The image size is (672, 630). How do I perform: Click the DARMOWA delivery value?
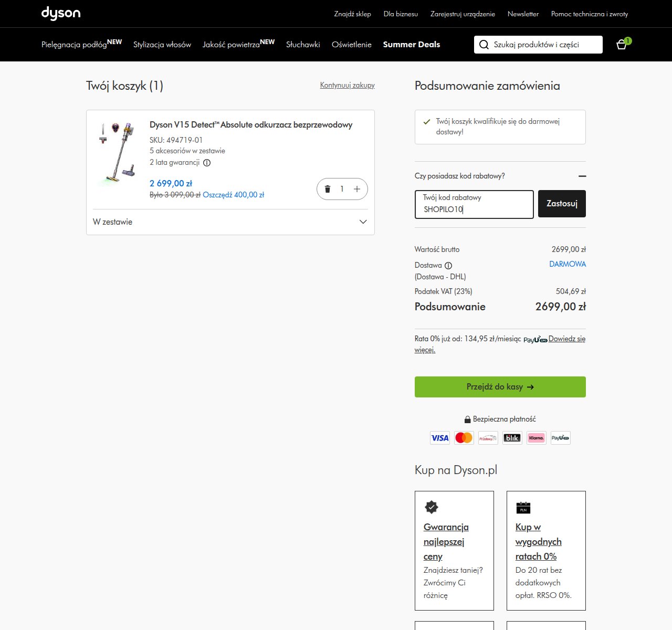568,264
